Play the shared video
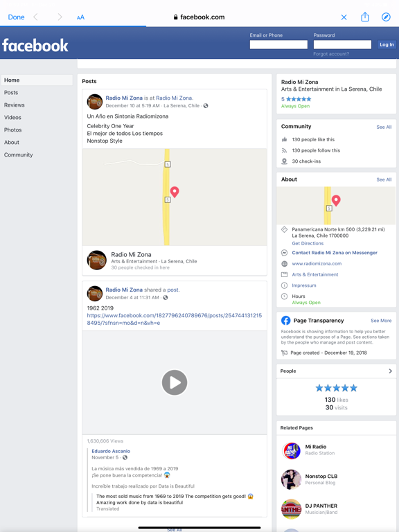This screenshot has height=532, width=399. tap(175, 382)
